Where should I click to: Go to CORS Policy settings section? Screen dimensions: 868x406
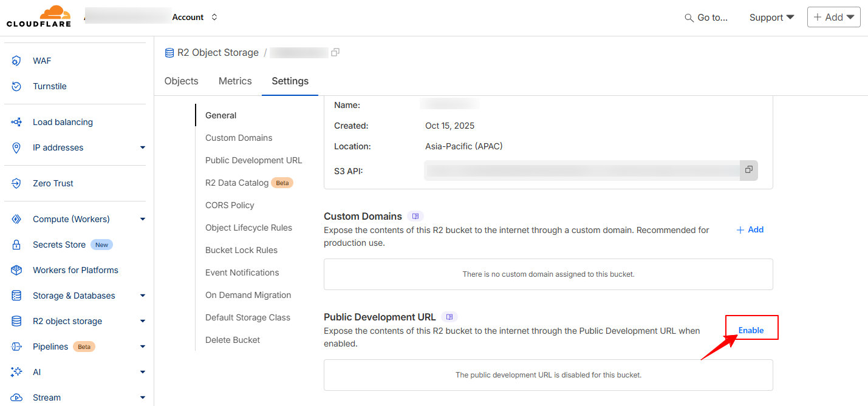click(x=230, y=205)
